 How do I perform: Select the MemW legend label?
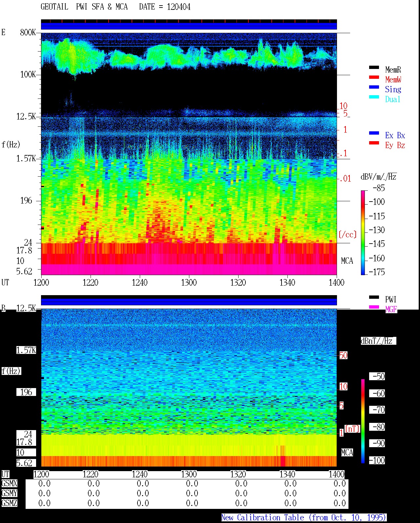(x=393, y=79)
